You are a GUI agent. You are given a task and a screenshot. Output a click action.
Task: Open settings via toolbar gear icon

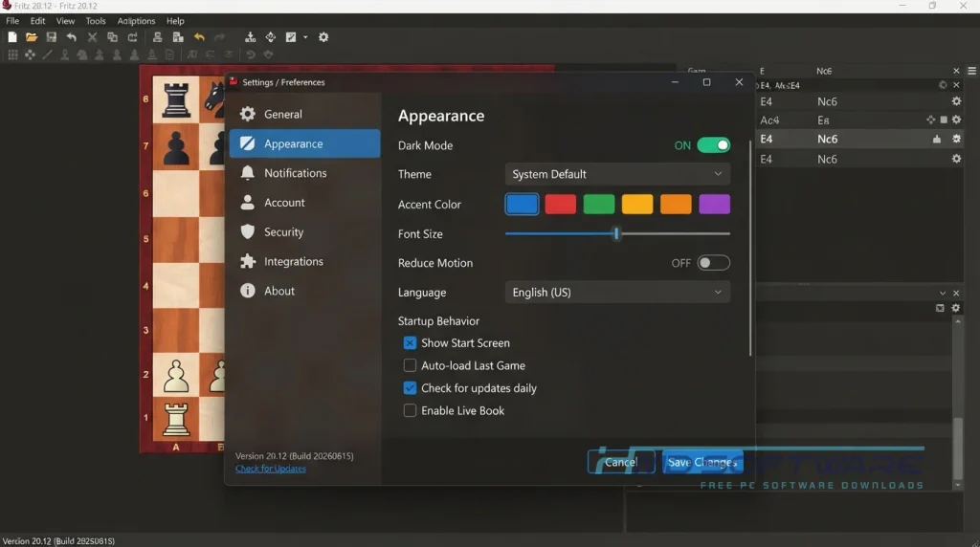pos(323,37)
